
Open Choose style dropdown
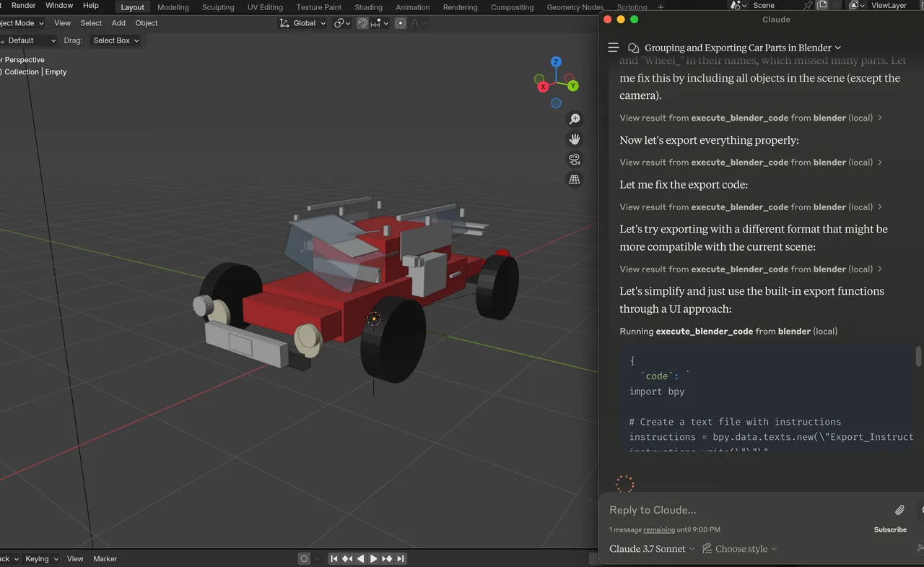click(x=740, y=549)
